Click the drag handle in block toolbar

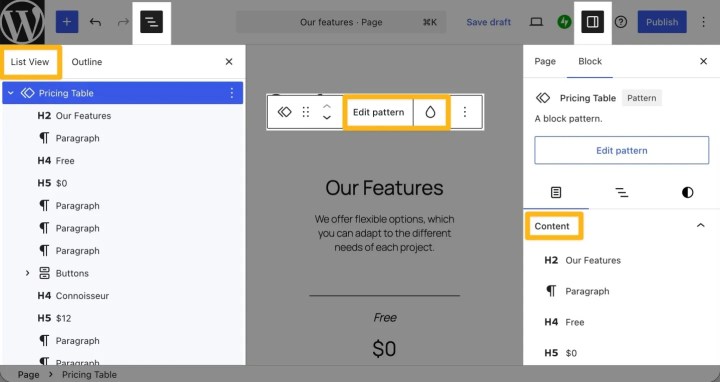click(306, 112)
